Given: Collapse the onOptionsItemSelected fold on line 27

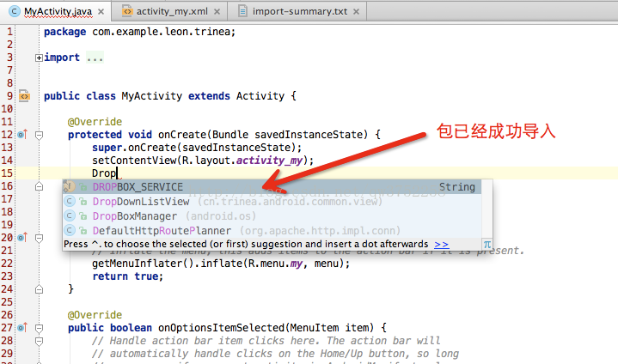Looking at the screenshot, I should point(39,328).
